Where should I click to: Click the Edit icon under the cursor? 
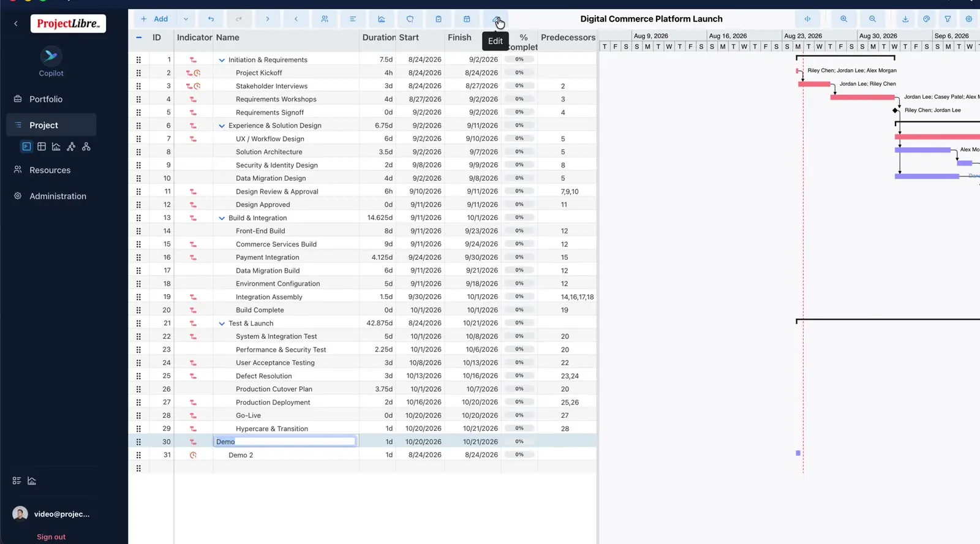(496, 19)
